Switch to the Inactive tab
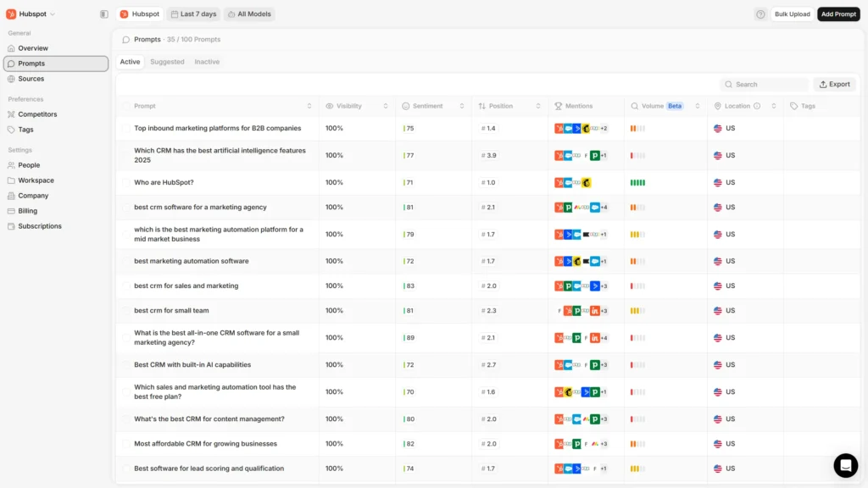 pos(207,61)
